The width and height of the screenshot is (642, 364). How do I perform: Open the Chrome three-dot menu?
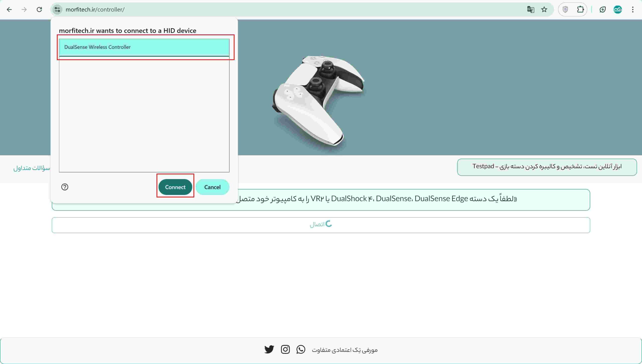(x=633, y=10)
